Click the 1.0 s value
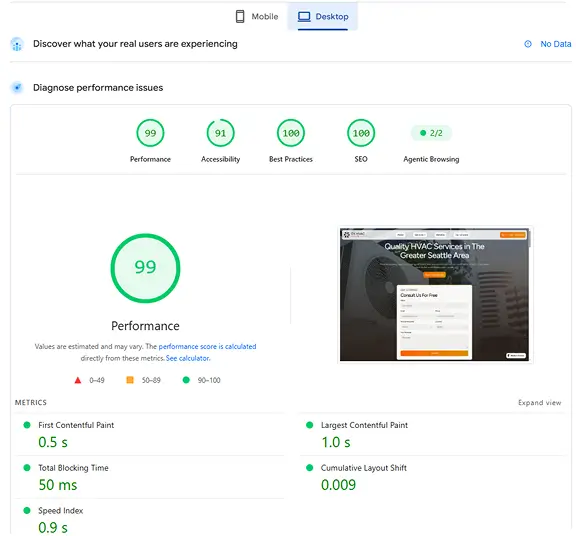 point(336,442)
